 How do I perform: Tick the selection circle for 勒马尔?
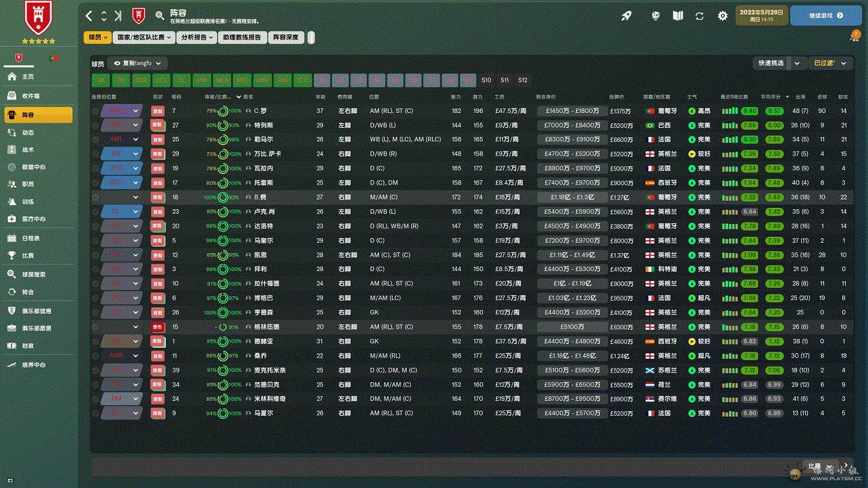tap(96, 139)
